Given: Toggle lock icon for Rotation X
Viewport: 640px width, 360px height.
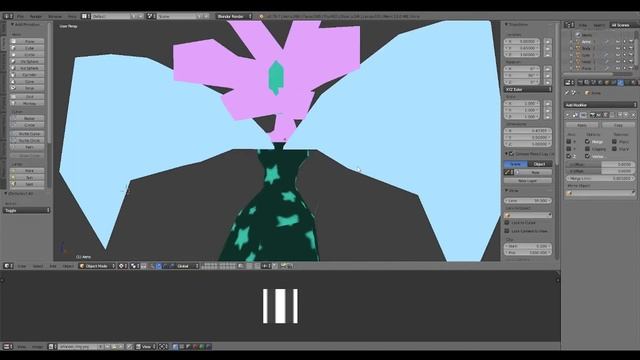Looking at the screenshot, I should (548, 69).
